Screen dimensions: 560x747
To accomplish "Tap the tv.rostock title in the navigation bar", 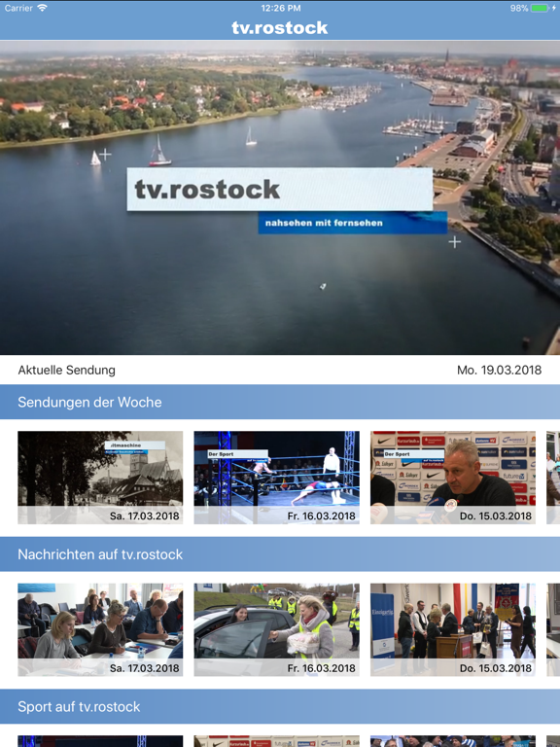I will pos(280,27).
